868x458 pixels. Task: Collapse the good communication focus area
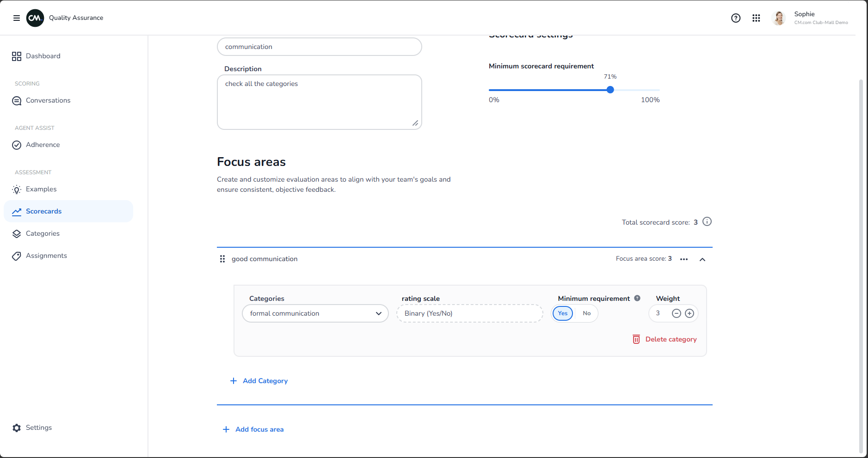(702, 259)
